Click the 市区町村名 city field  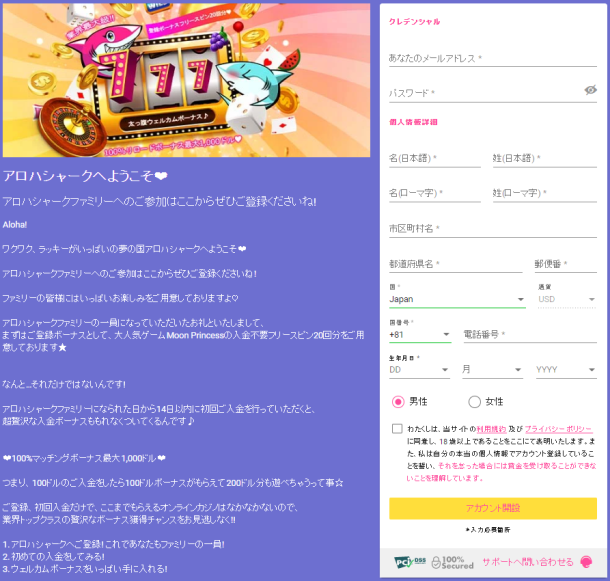coord(493,228)
